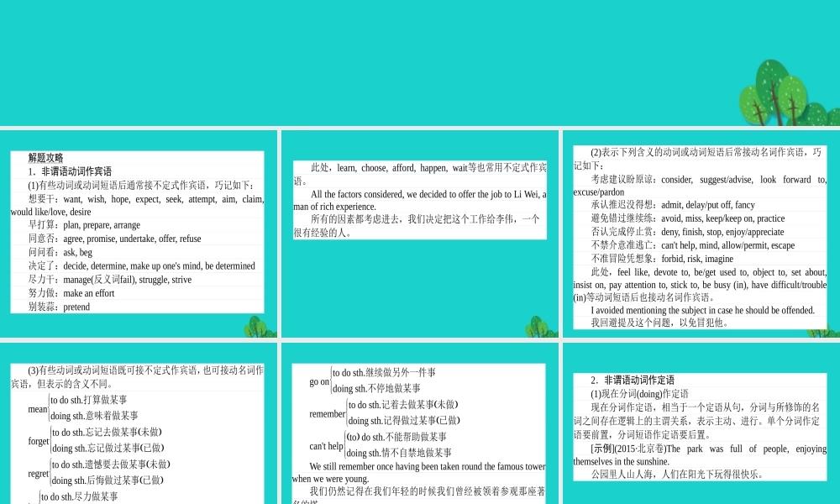Click the line 不准冒险凭想象: forbid, risk, imagine
The height and width of the screenshot is (504, 840).
662,259
